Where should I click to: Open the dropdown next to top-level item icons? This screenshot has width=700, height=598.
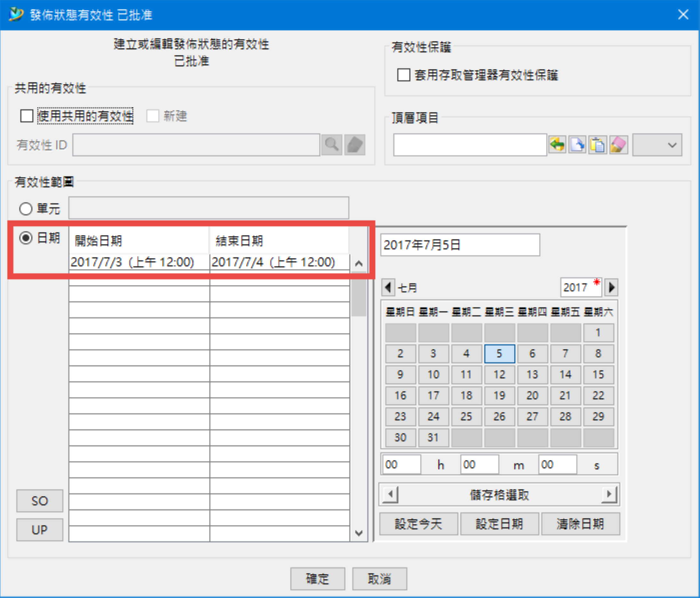coord(657,145)
